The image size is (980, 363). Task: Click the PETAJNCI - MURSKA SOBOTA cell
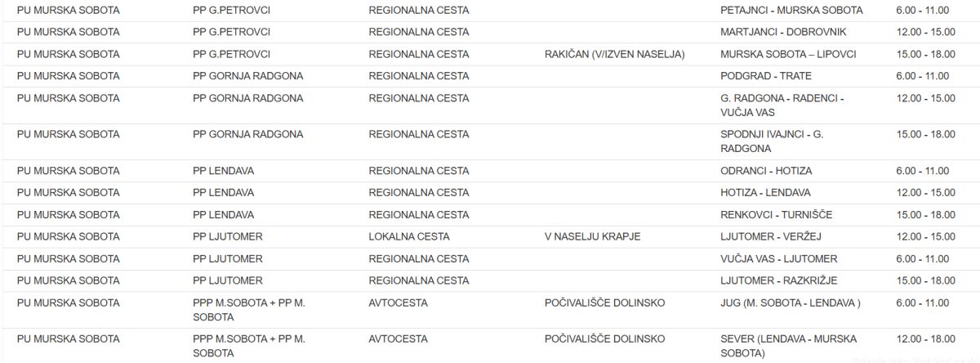791,11
